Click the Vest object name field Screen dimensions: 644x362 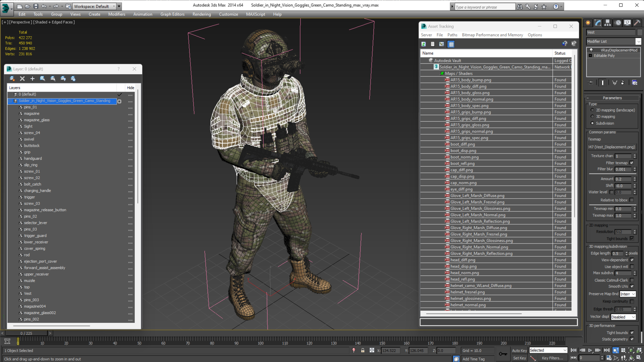click(611, 32)
